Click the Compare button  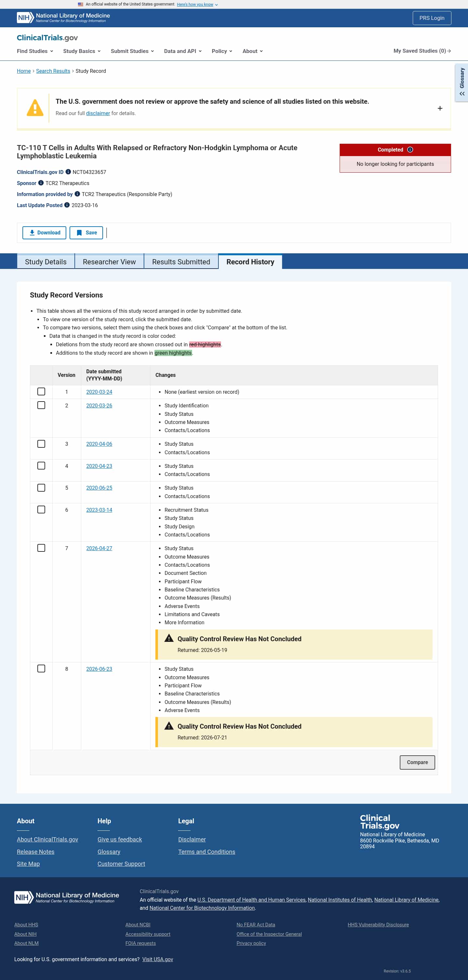tap(417, 762)
